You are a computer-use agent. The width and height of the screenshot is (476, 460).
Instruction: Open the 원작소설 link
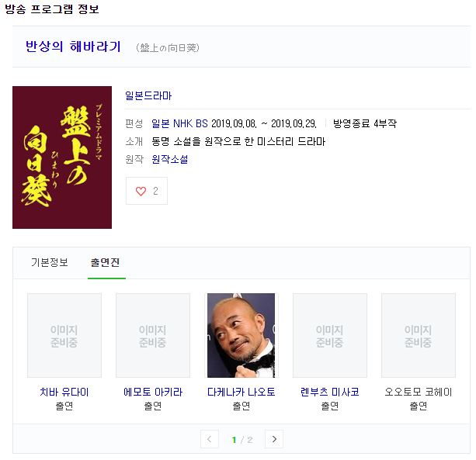170,159
